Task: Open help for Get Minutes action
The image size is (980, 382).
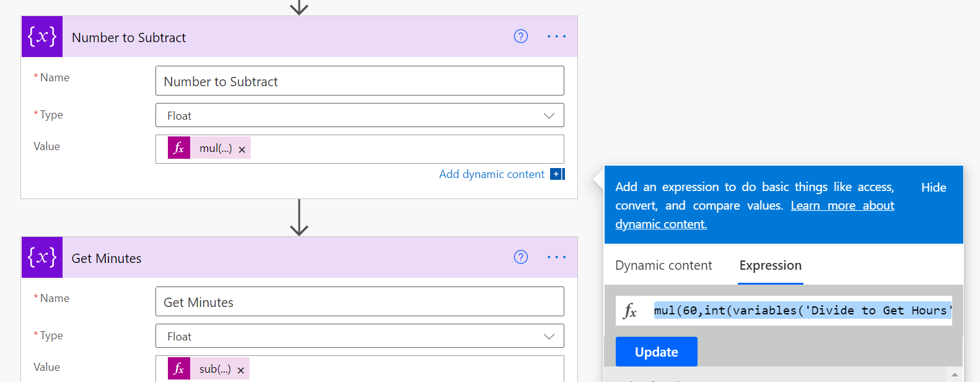Action: (521, 257)
